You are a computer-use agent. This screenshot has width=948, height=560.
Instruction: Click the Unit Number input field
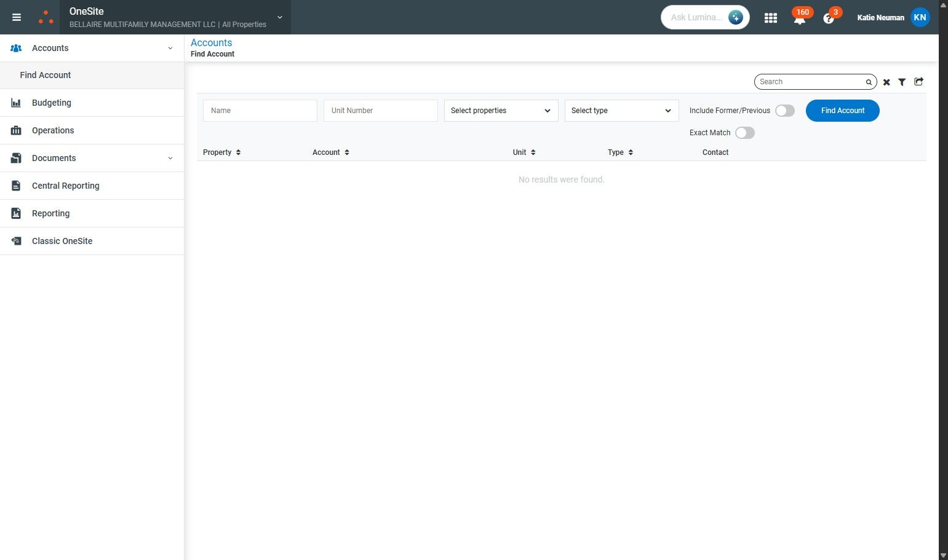[381, 111]
